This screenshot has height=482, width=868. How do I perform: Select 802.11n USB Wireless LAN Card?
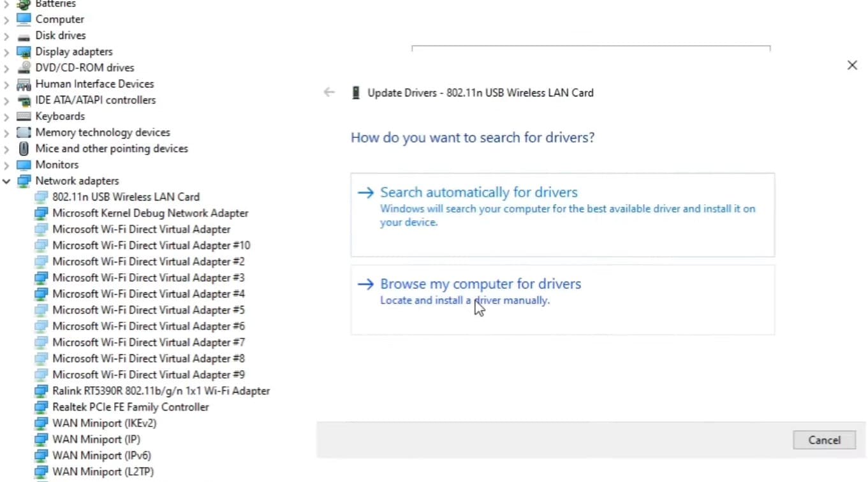(x=126, y=197)
